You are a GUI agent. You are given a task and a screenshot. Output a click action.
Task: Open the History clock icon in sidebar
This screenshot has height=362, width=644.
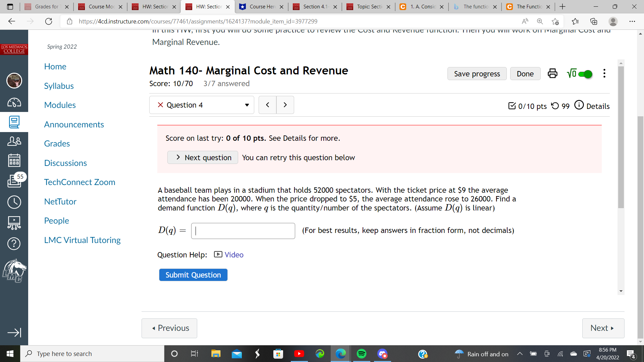(x=14, y=202)
